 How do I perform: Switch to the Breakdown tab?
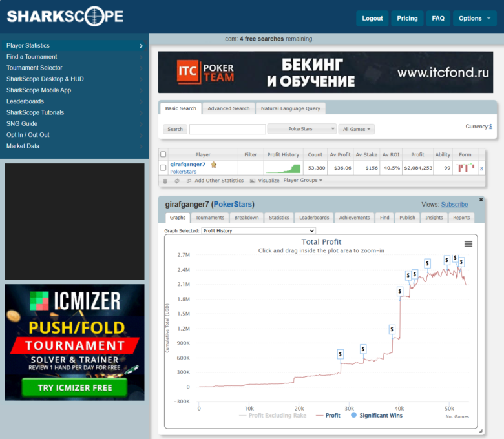point(247,218)
